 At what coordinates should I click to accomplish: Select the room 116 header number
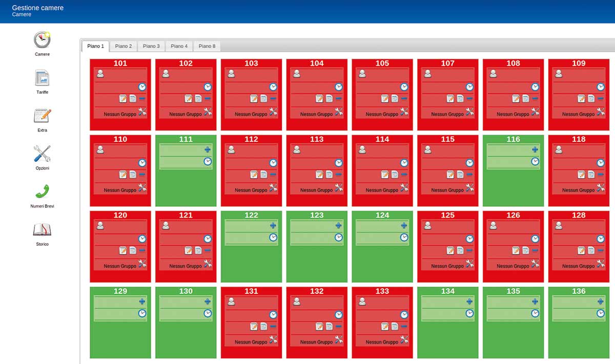[x=513, y=139]
